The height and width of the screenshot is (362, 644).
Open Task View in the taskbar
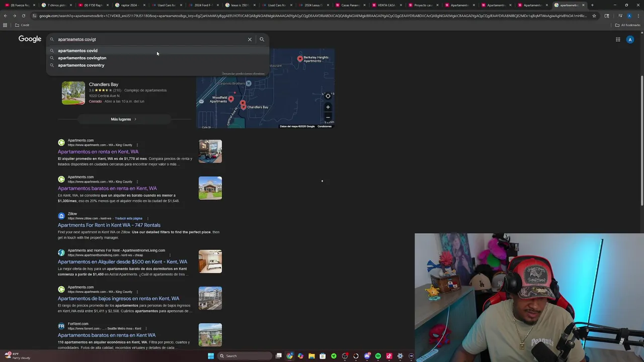[279, 356]
